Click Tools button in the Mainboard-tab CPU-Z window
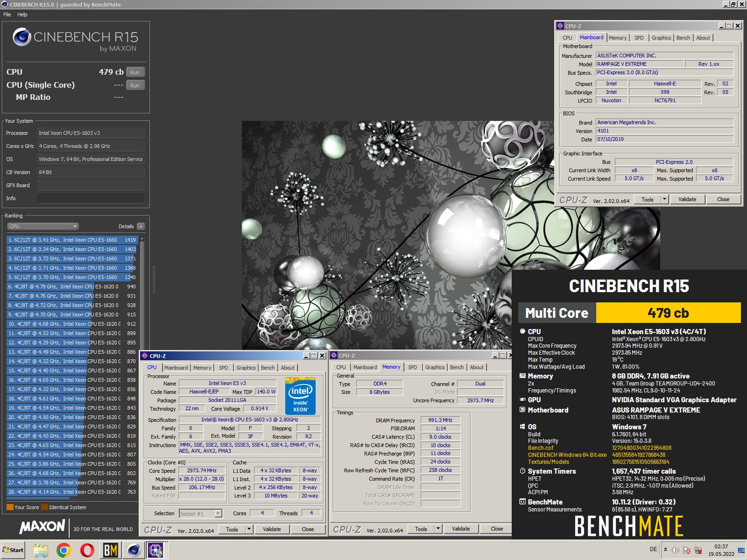The height and width of the screenshot is (560, 747). [648, 199]
